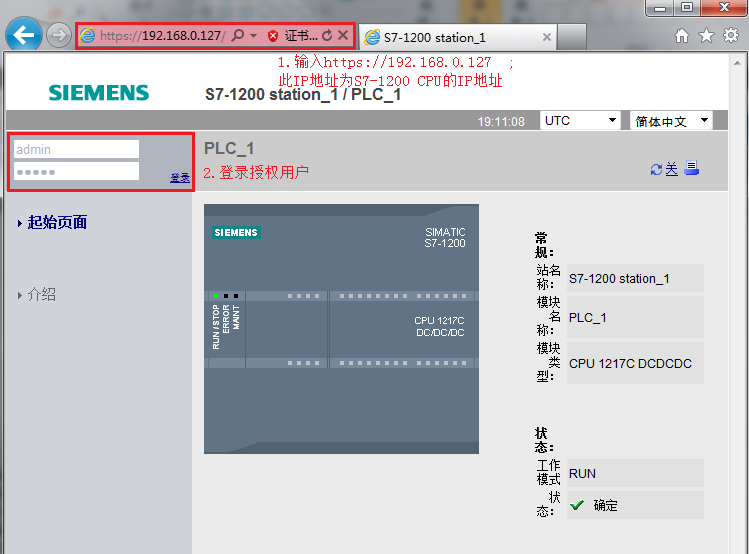Close the browser window

(x=724, y=7)
